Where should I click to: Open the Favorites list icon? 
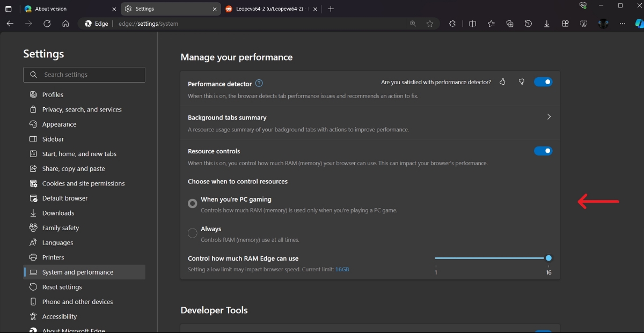coord(491,24)
